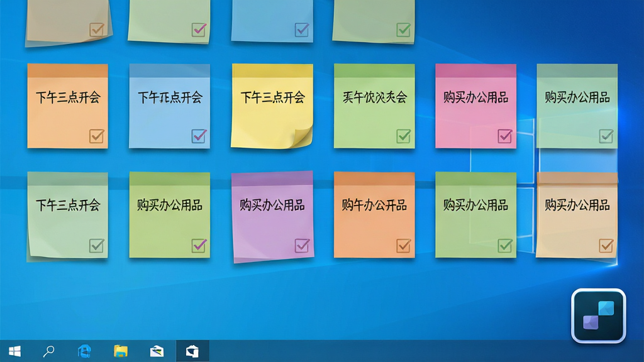The image size is (644, 362).
Task: Toggle checkbox on light green 下午三点开会 note
Action: point(96,246)
